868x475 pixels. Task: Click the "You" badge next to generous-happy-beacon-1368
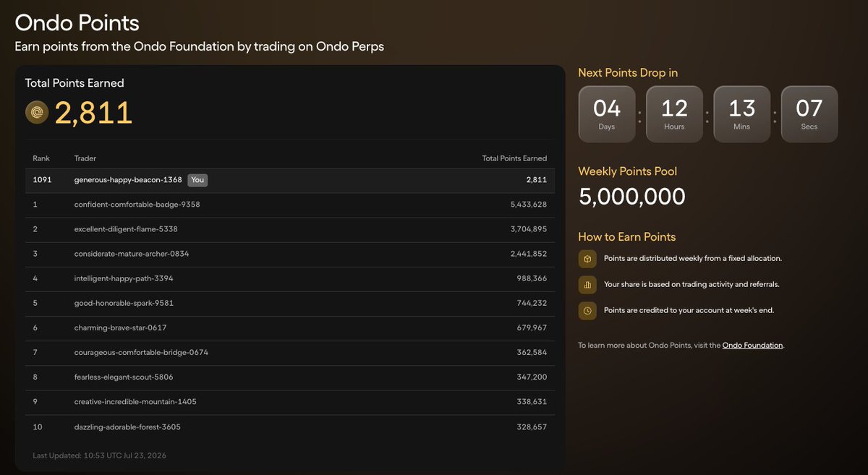tap(197, 180)
